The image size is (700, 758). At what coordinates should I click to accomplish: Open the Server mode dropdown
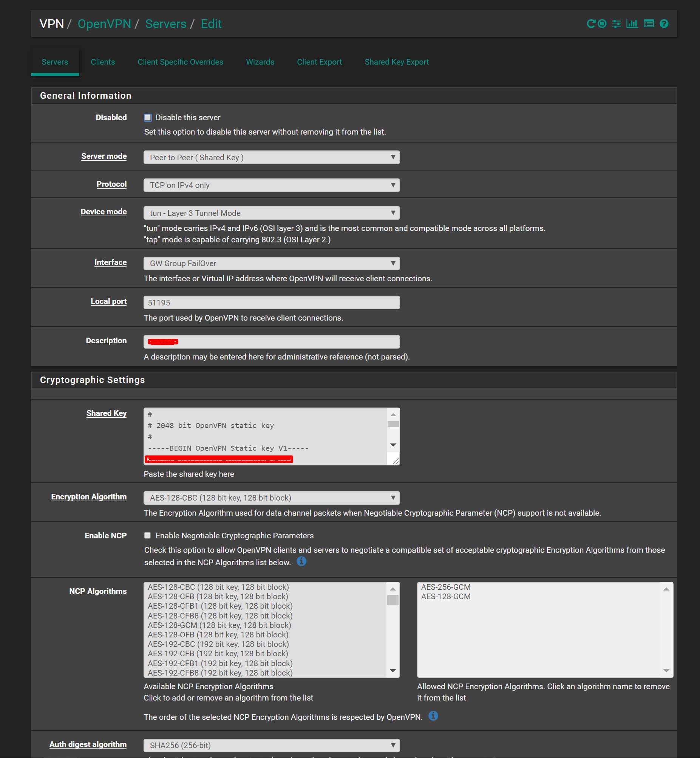[271, 157]
